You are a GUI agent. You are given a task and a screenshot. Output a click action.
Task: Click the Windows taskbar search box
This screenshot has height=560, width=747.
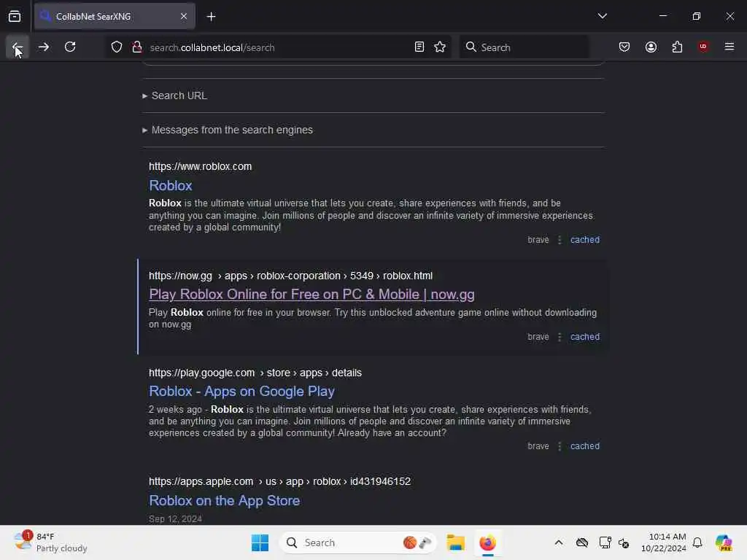click(357, 542)
